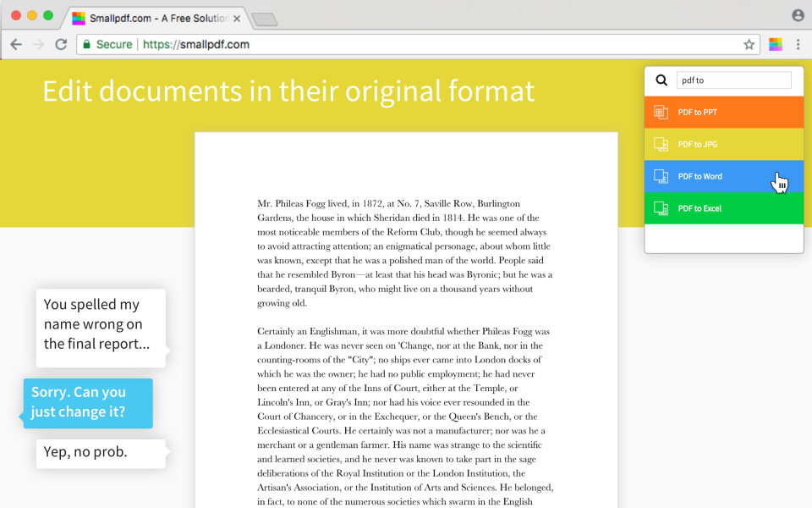Image resolution: width=812 pixels, height=508 pixels.
Task: Click the PDF to Excel spreadsheet icon
Action: [661, 208]
